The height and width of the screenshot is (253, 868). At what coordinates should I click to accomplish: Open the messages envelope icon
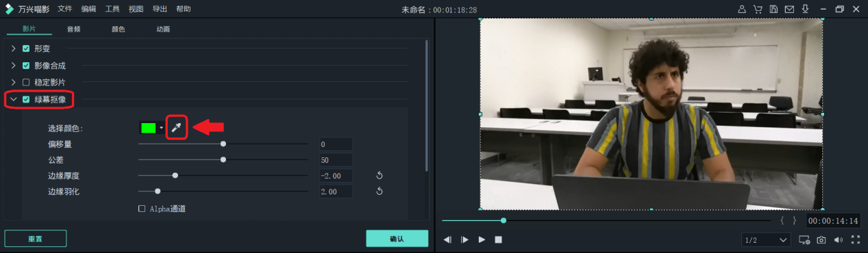(x=789, y=9)
